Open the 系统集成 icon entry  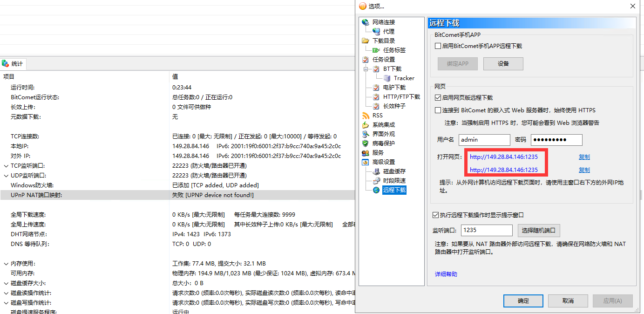(x=365, y=125)
